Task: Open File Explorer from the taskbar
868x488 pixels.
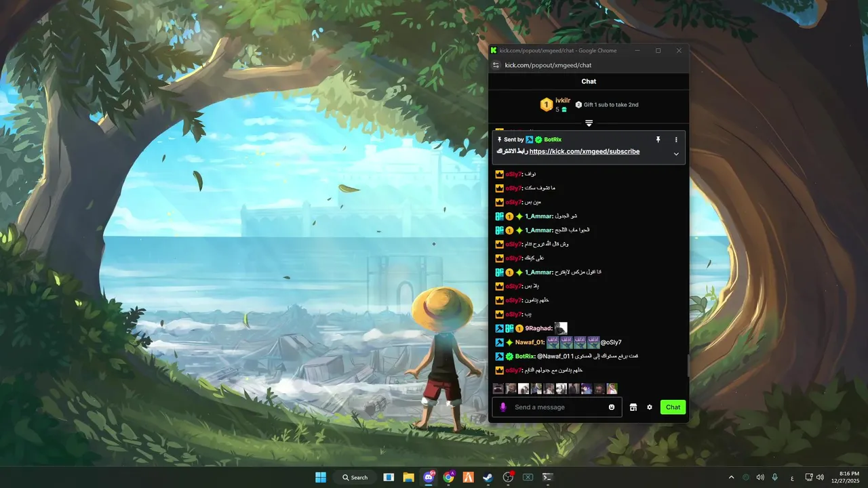Action: [408, 477]
